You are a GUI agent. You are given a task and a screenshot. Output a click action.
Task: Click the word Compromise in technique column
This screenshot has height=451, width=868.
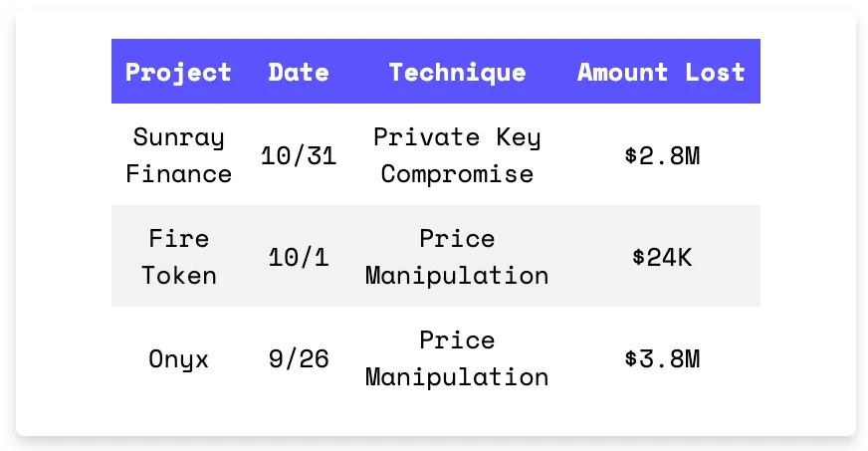tap(457, 174)
